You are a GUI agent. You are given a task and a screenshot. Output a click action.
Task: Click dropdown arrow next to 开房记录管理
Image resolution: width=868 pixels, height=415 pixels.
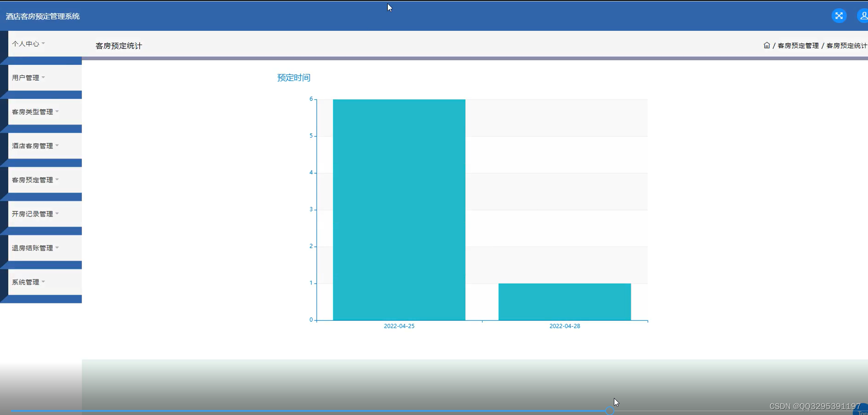pyautogui.click(x=57, y=213)
